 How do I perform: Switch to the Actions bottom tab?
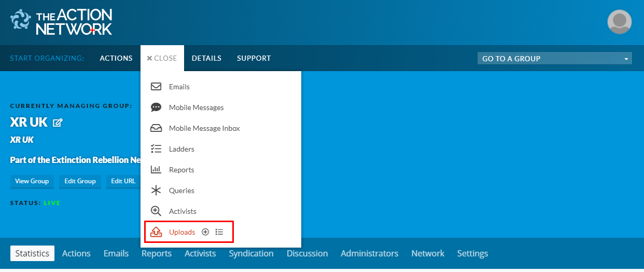click(76, 253)
